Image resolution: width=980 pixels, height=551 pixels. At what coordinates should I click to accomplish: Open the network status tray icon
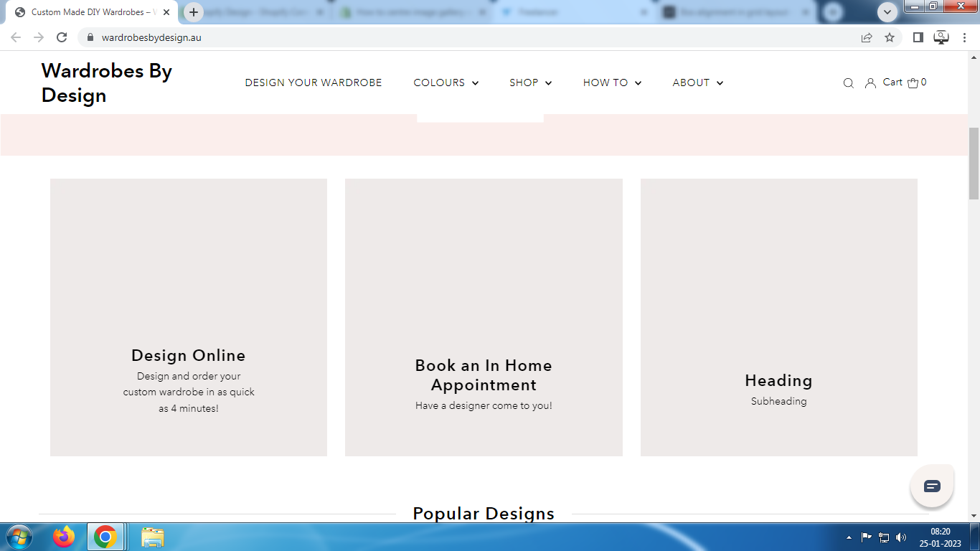click(x=884, y=537)
